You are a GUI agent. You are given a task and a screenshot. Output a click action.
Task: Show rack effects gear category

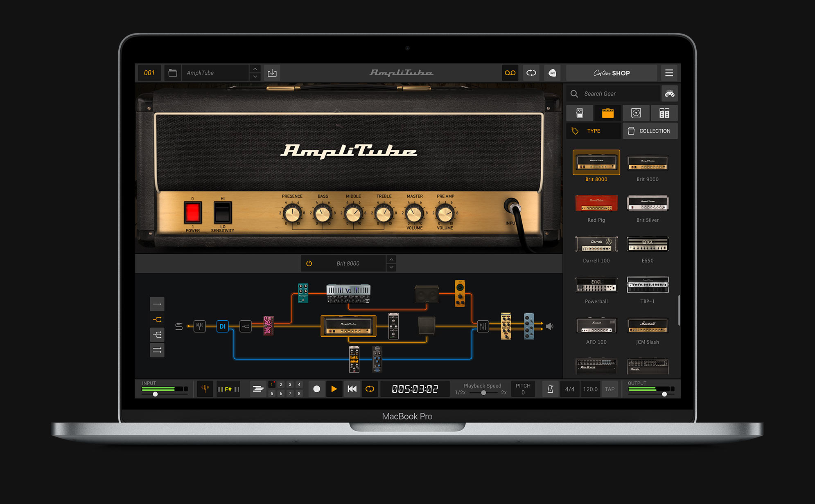click(664, 113)
